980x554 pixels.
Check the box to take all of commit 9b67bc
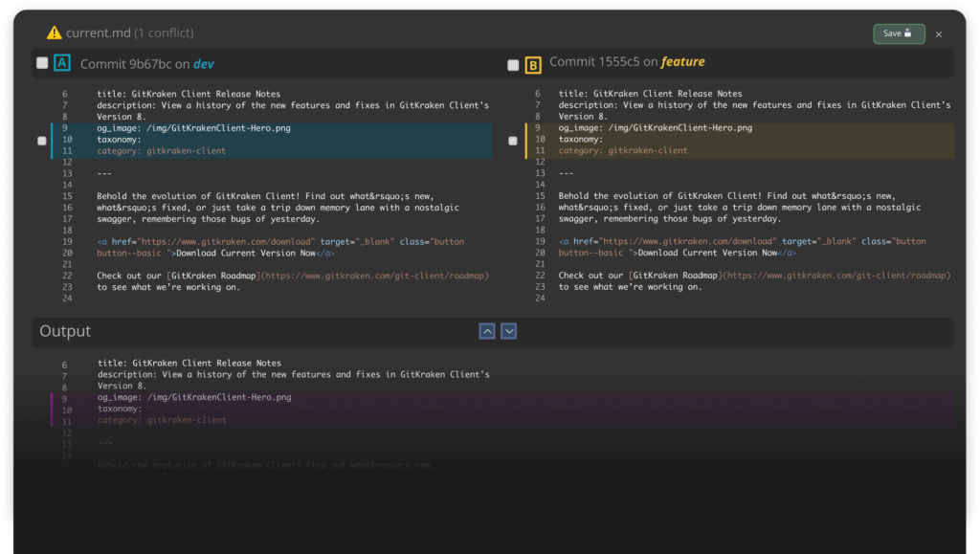pyautogui.click(x=41, y=63)
